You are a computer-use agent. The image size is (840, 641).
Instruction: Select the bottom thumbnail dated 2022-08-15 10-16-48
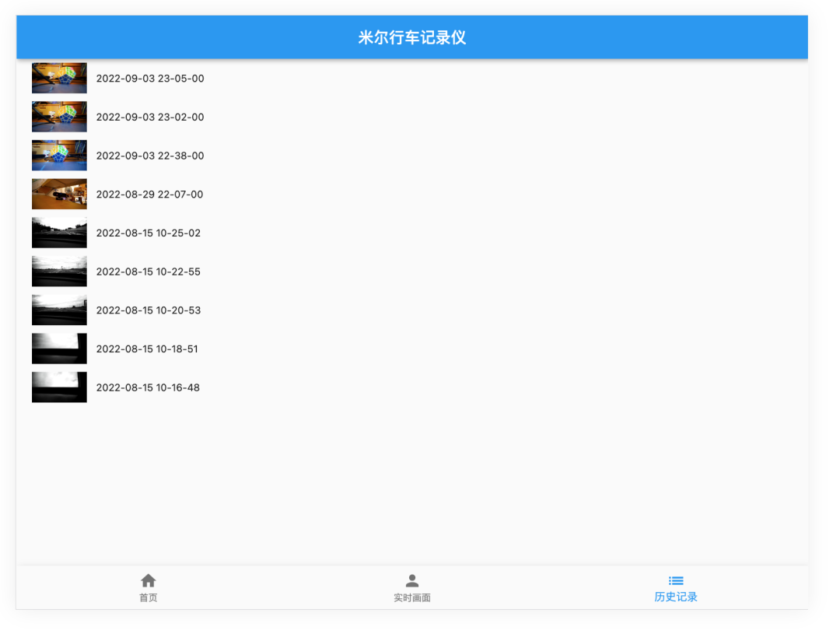pyautogui.click(x=59, y=387)
